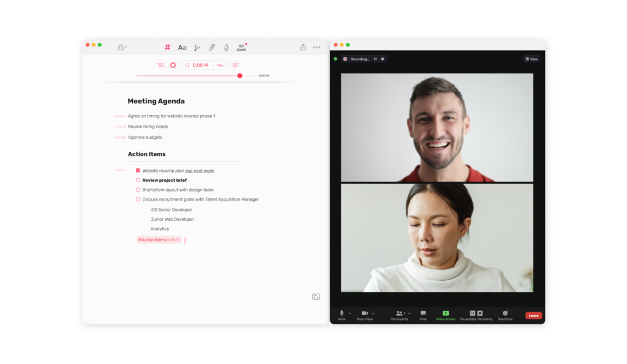This screenshot has height=364, width=627.
Task: Open Reactions in the Zoom toolbar
Action: pyautogui.click(x=505, y=315)
